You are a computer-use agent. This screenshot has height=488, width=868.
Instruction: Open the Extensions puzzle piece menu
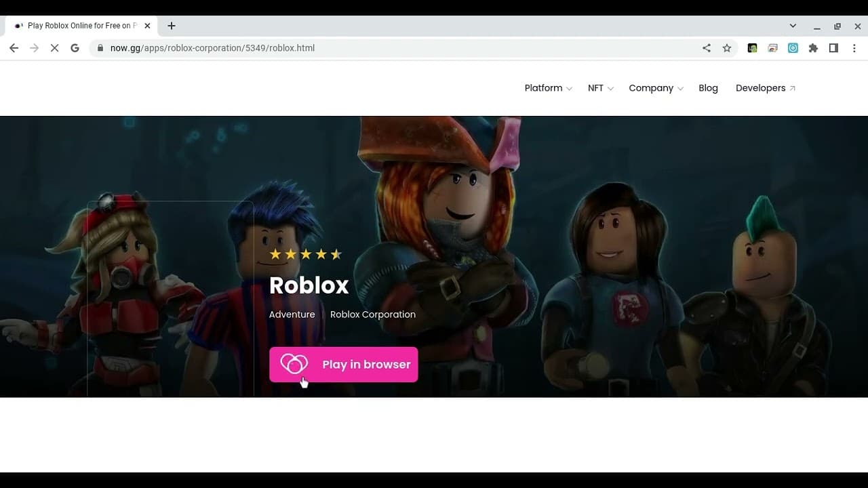click(x=813, y=48)
